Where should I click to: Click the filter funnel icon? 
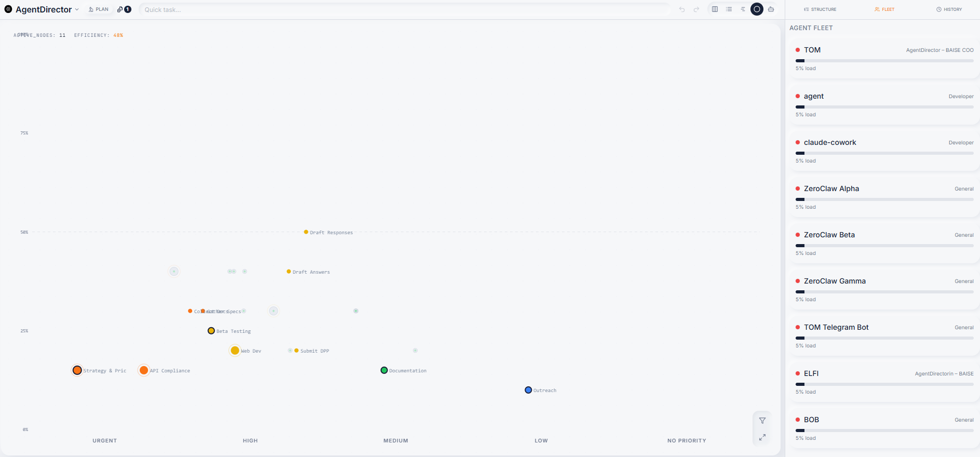point(762,421)
